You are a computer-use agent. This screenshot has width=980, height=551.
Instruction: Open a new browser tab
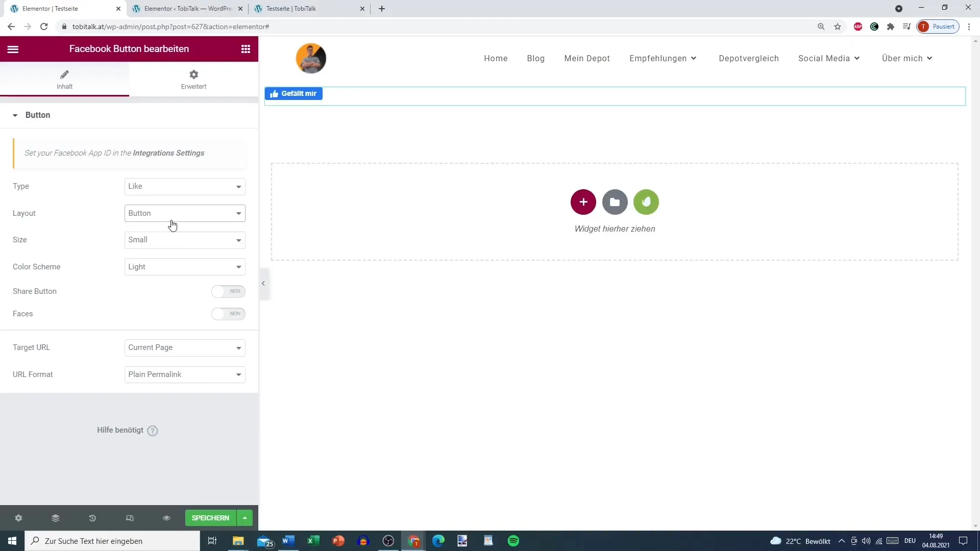pos(382,9)
